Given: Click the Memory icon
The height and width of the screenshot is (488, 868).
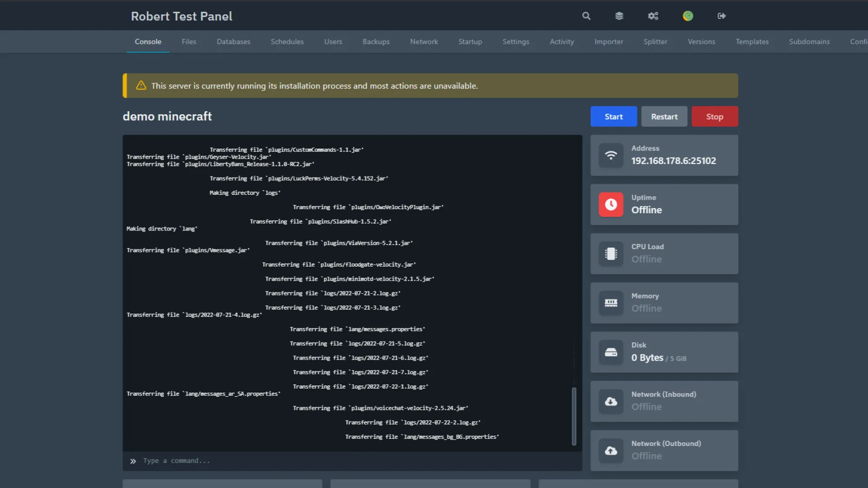Looking at the screenshot, I should coord(611,303).
